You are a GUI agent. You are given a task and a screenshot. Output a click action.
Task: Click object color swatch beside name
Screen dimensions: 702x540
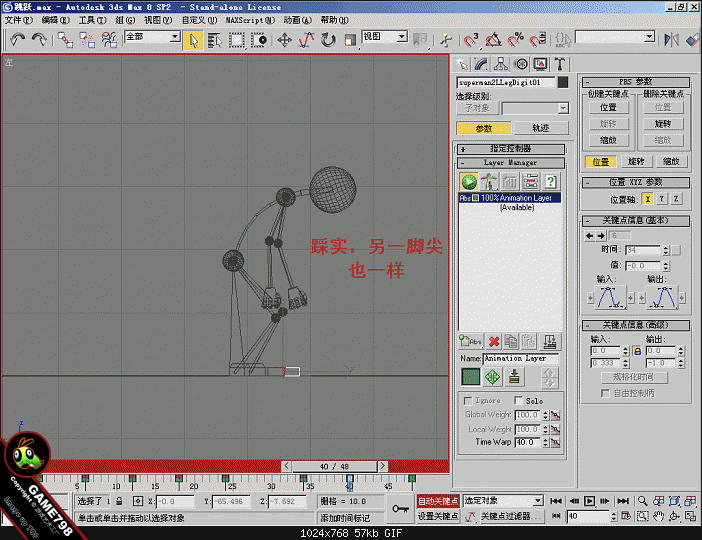tap(563, 82)
